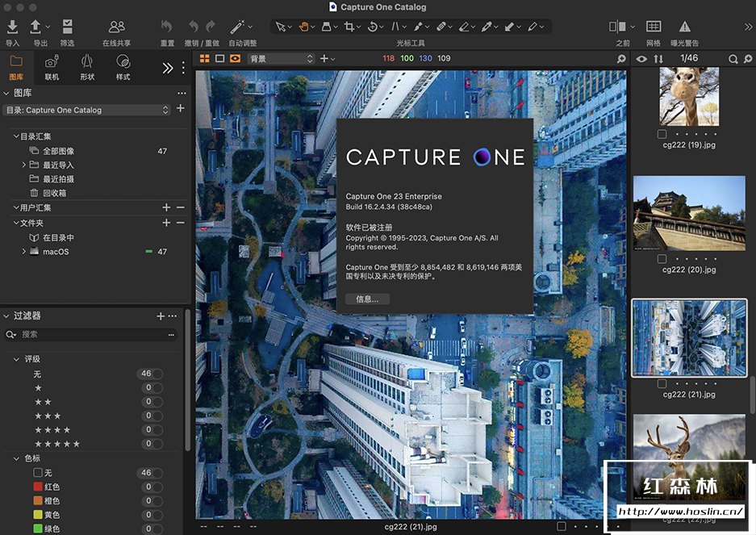
Task: Toggle the Grid (网格) overlay icon
Action: pyautogui.click(x=654, y=27)
